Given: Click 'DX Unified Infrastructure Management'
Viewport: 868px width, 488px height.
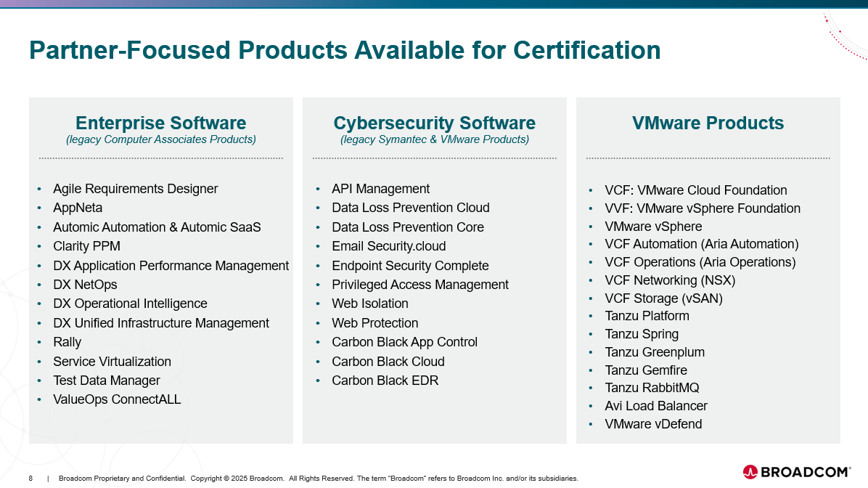Looking at the screenshot, I should point(161,323).
